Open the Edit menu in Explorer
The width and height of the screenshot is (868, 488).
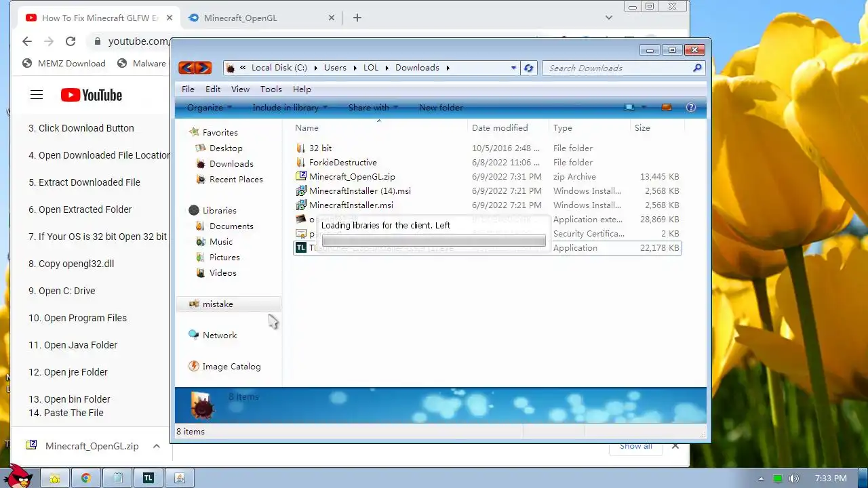click(213, 89)
